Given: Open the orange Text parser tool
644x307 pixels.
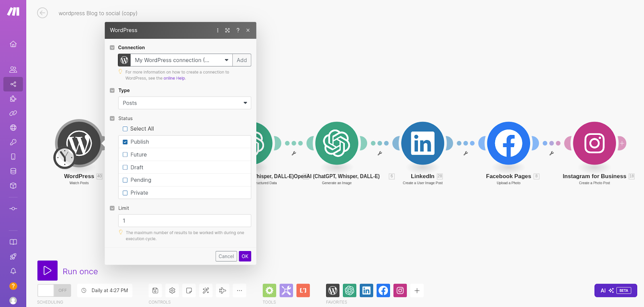Looking at the screenshot, I should (303, 290).
